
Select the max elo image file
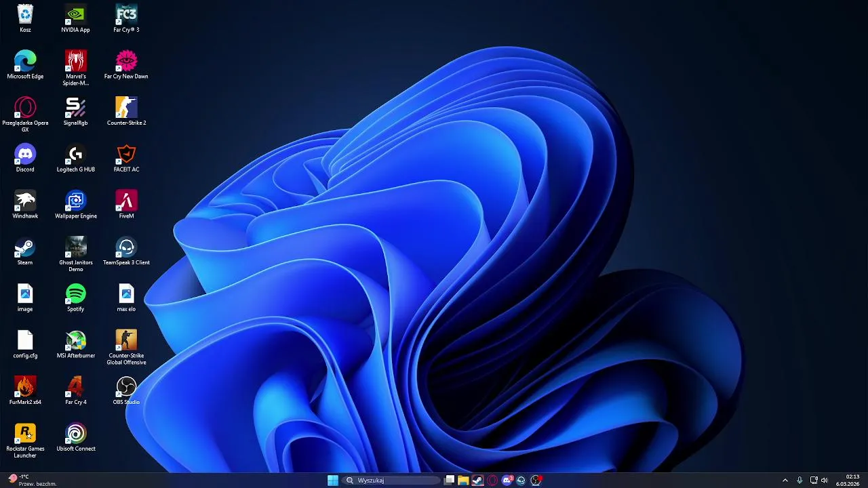[126, 298]
